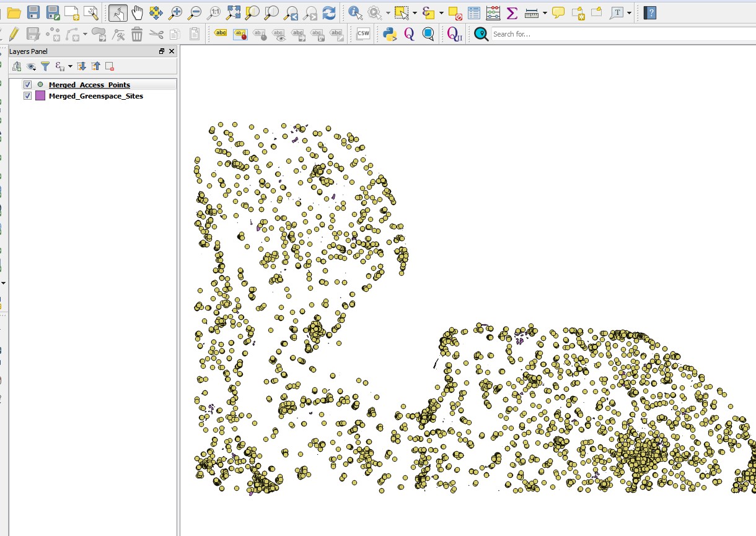This screenshot has height=536, width=756.
Task: Click the QII plugin icon
Action: tap(455, 34)
